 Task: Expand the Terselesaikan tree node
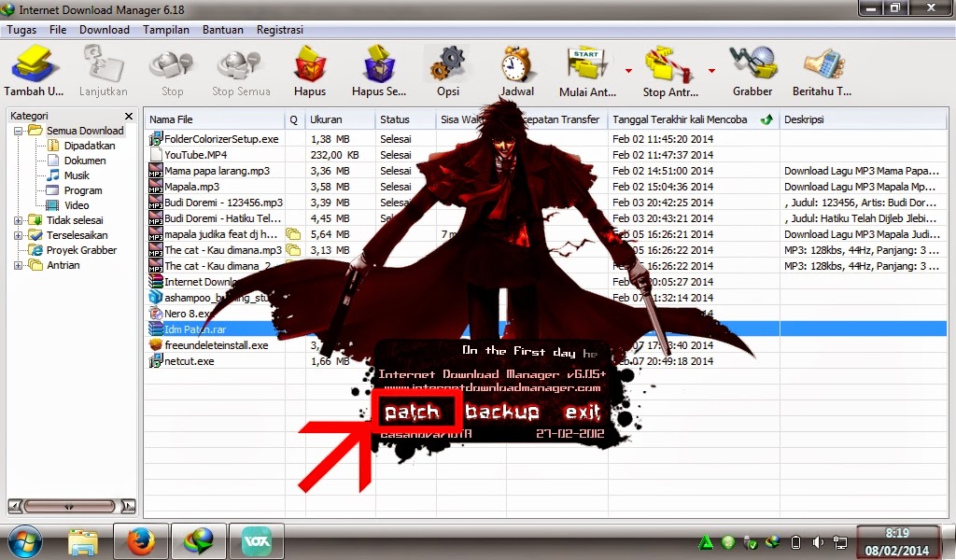18,235
